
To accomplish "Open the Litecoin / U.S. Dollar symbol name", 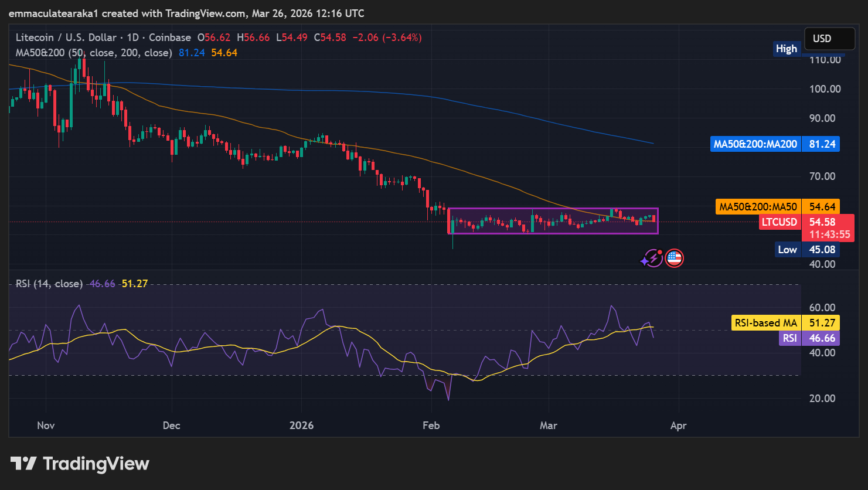I will tap(66, 37).
